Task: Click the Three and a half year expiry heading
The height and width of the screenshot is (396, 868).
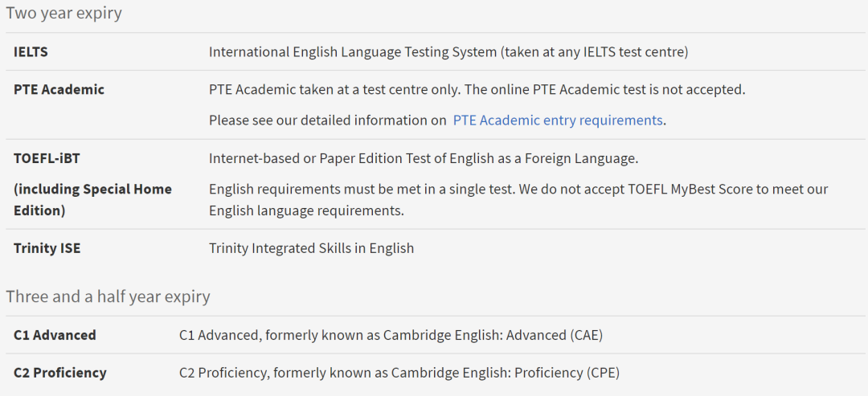Action: (x=108, y=296)
